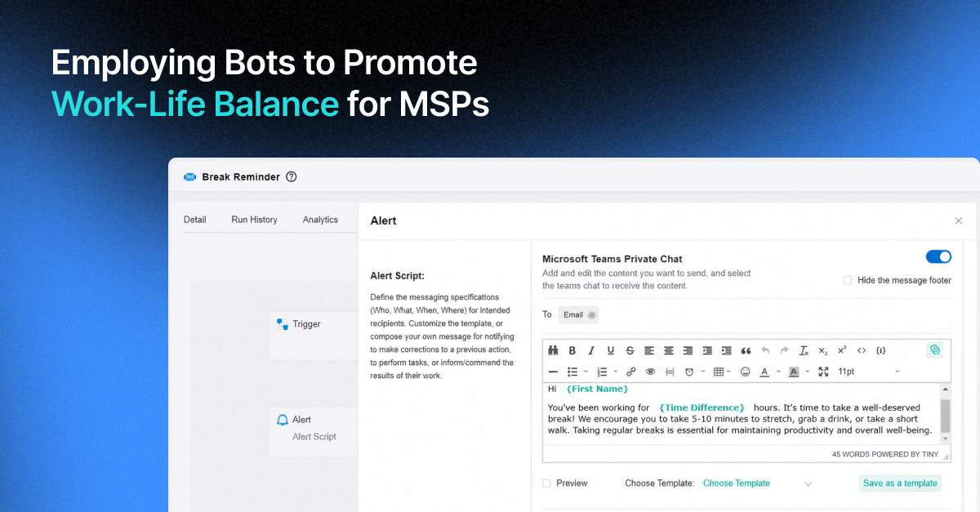Check Hide the message footer
The width and height of the screenshot is (980, 512).
(848, 280)
